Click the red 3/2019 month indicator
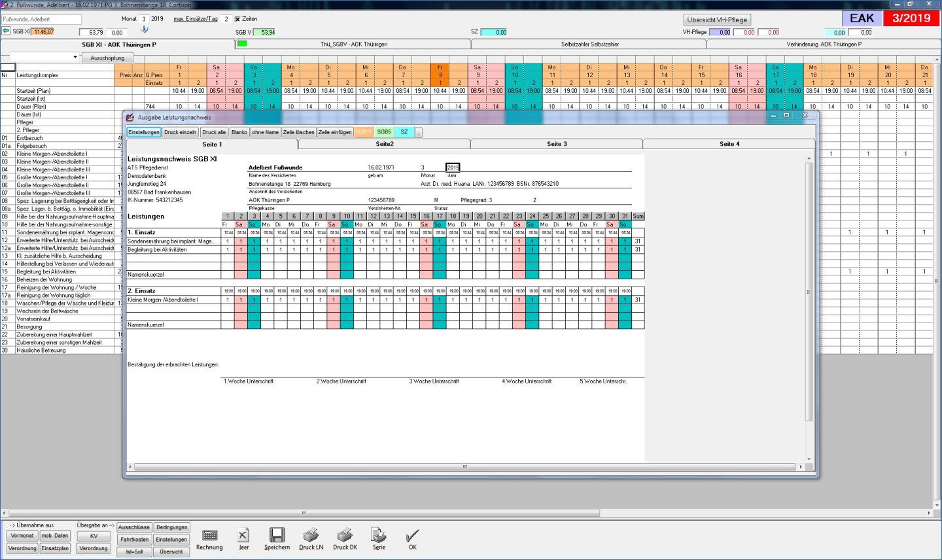Viewport: 942px width, 560px height. coord(911,18)
